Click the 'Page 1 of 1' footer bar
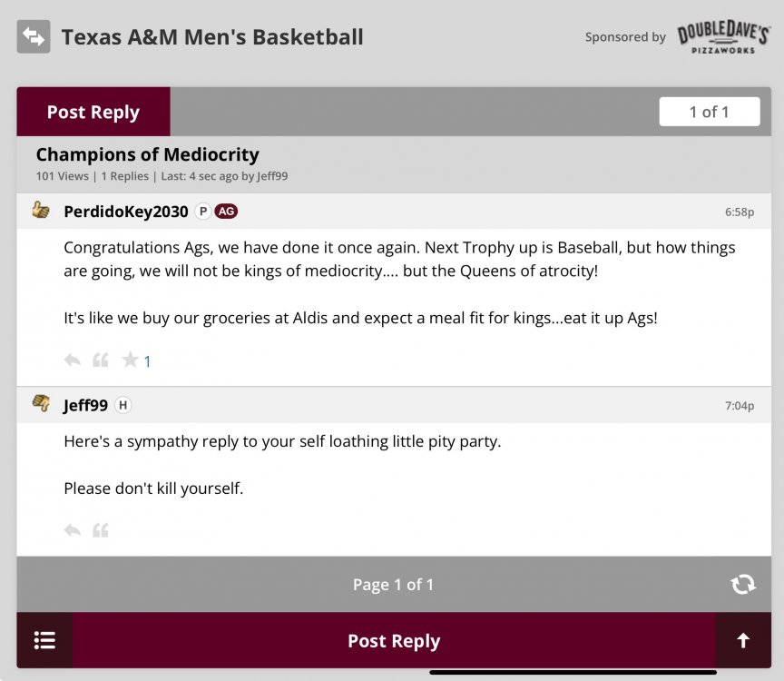Image resolution: width=784 pixels, height=681 pixels. pos(393,585)
